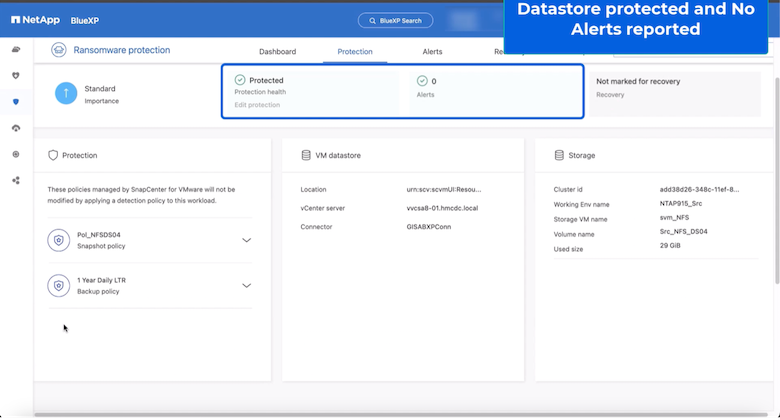Image resolution: width=780 pixels, height=420 pixels.
Task: Click the Health heart icon in sidebar
Action: [15, 75]
